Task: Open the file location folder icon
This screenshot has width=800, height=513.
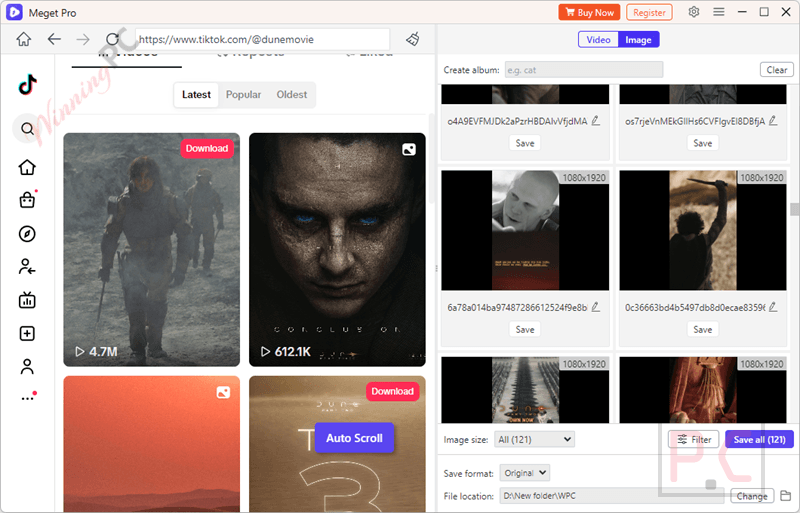Action: pos(786,495)
